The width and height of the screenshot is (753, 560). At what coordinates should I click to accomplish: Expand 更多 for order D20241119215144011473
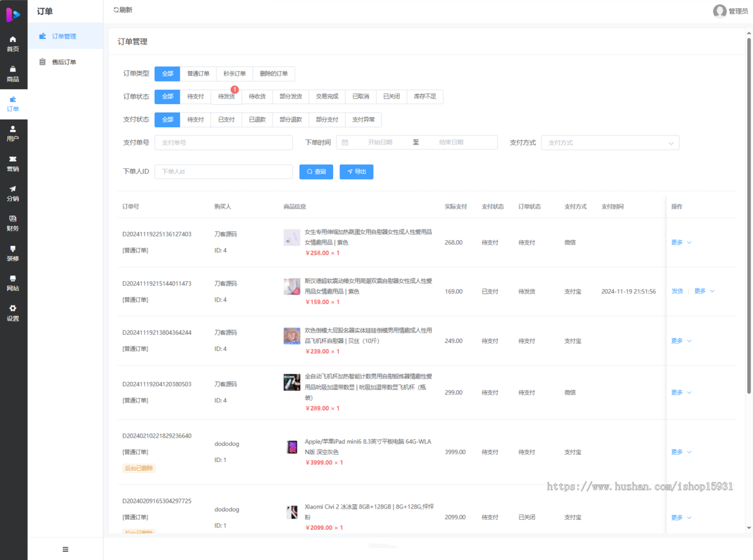tap(704, 291)
